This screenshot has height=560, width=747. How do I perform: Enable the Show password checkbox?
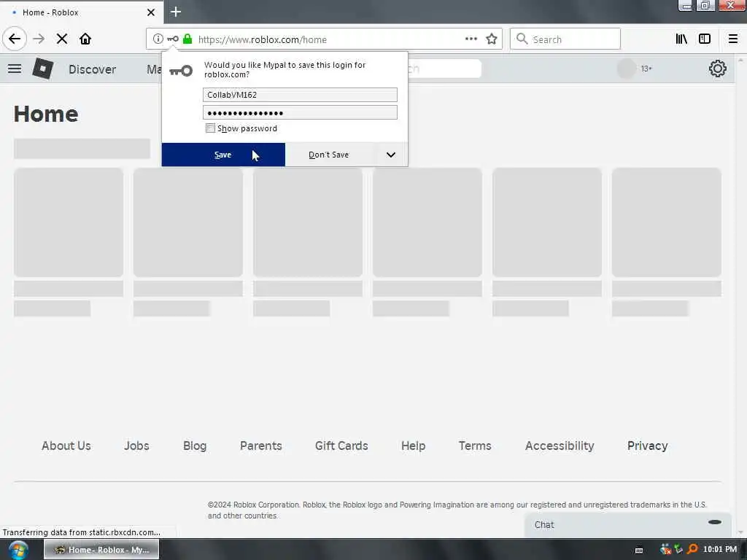[x=210, y=128]
